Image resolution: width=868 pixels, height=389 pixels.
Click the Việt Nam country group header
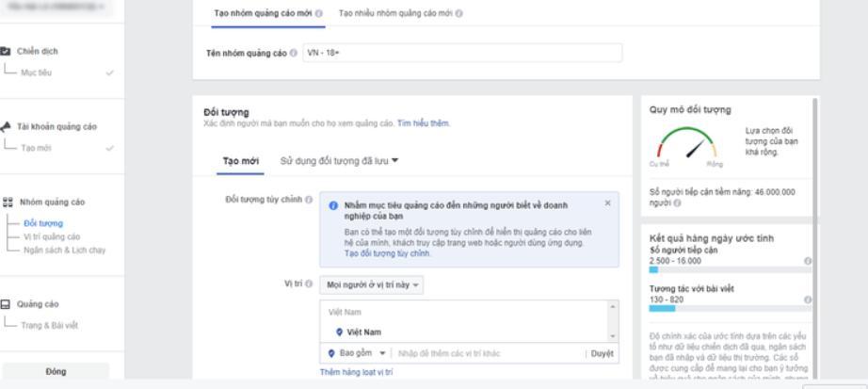pos(345,313)
